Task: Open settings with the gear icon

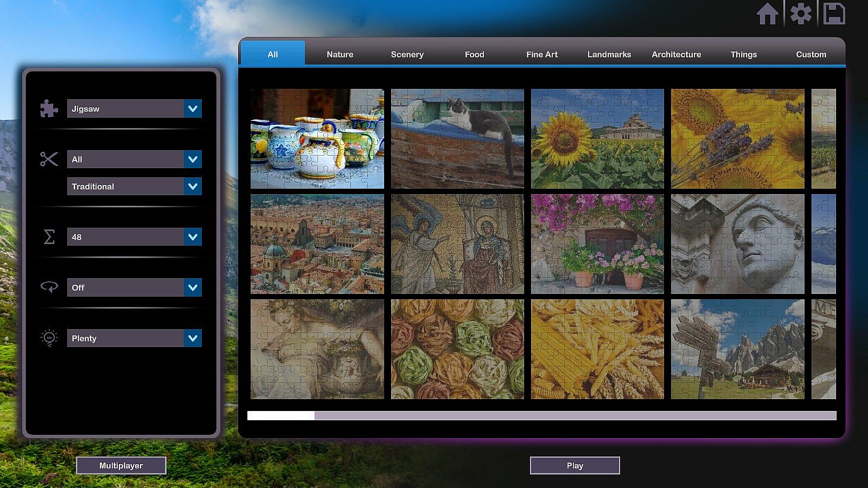Action: tap(801, 14)
